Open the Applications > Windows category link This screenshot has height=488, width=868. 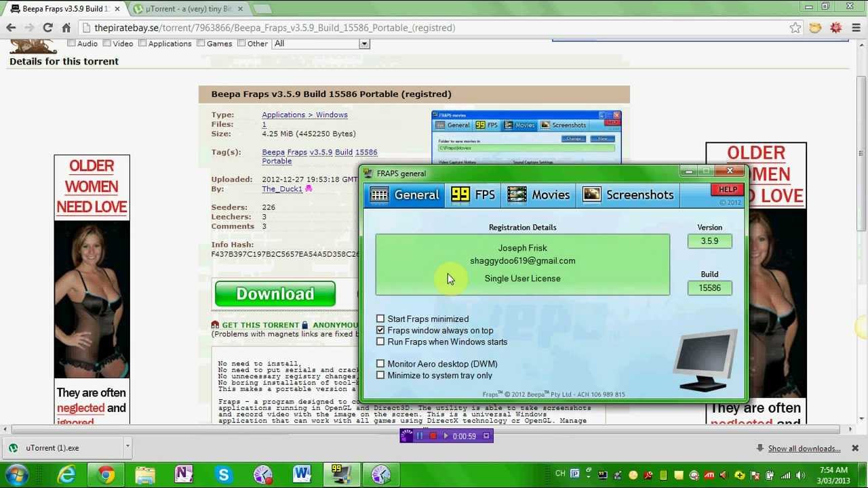(304, 115)
